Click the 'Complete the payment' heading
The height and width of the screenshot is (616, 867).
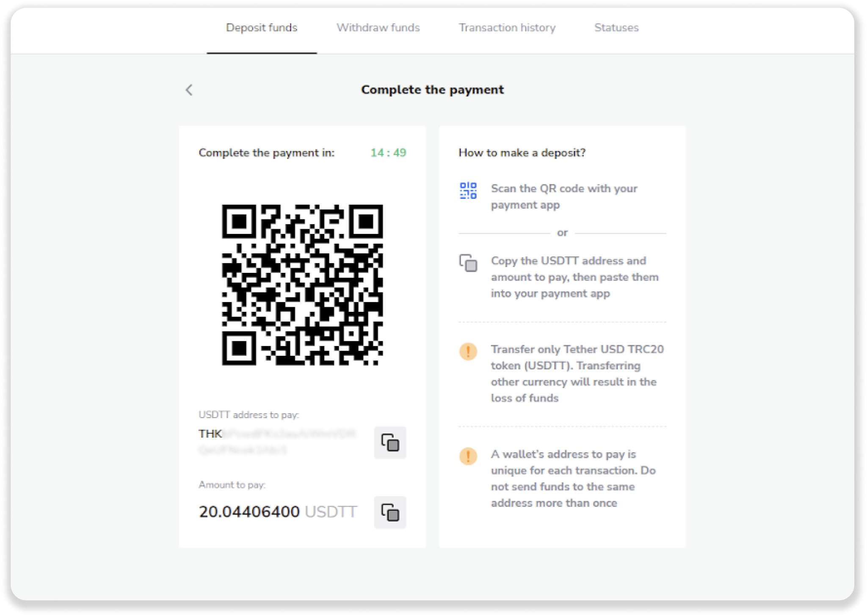[432, 90]
